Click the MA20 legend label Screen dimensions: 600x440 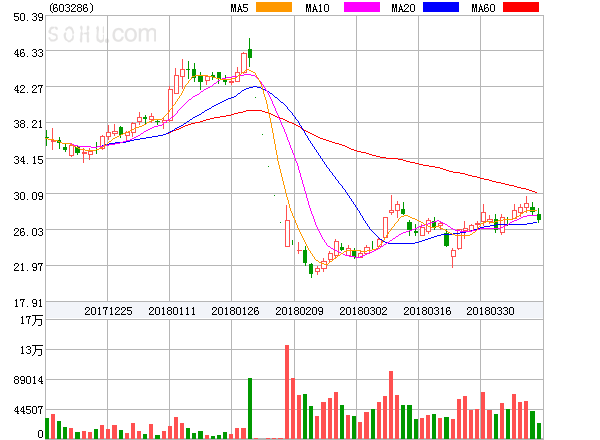pos(403,8)
